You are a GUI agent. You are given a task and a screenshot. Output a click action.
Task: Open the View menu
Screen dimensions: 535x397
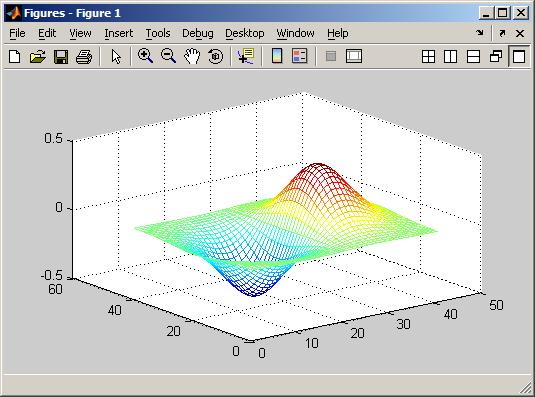point(80,33)
